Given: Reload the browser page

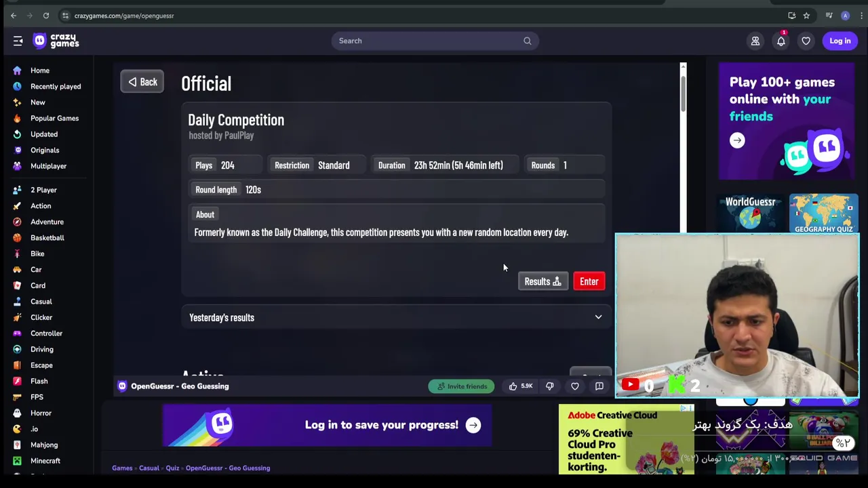Looking at the screenshot, I should point(45,16).
